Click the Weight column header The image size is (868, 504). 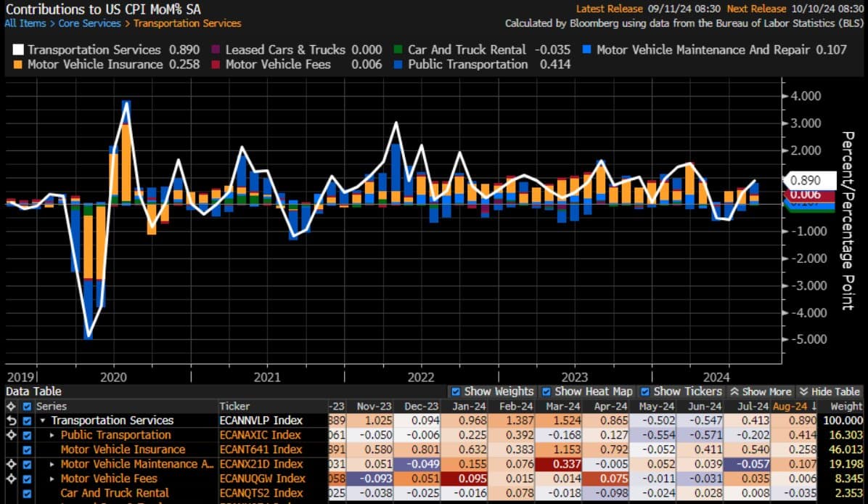[x=846, y=407]
